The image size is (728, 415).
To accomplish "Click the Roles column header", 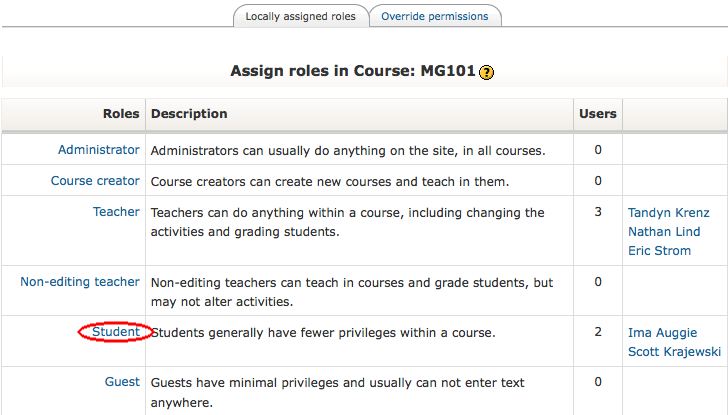I will pos(121,114).
